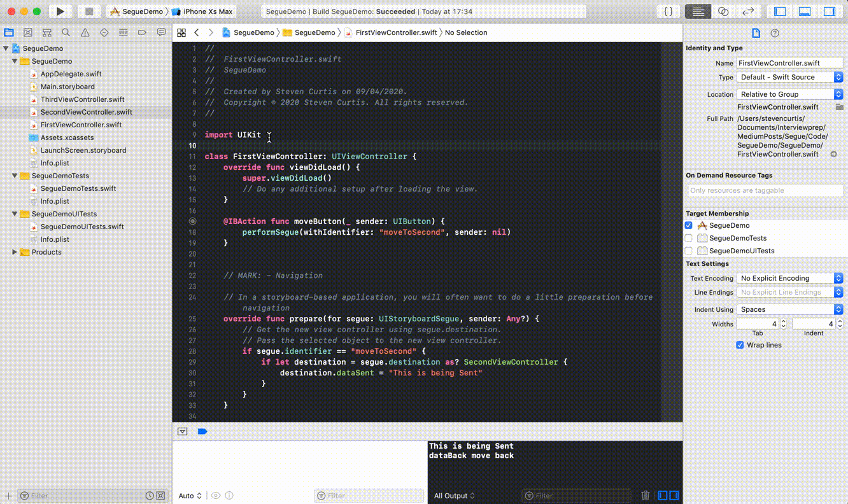Open the Source Control navigator

(28, 32)
